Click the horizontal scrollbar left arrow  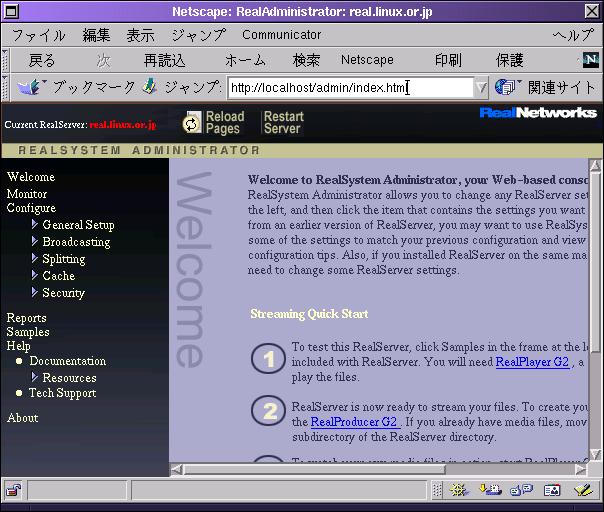(x=176, y=469)
